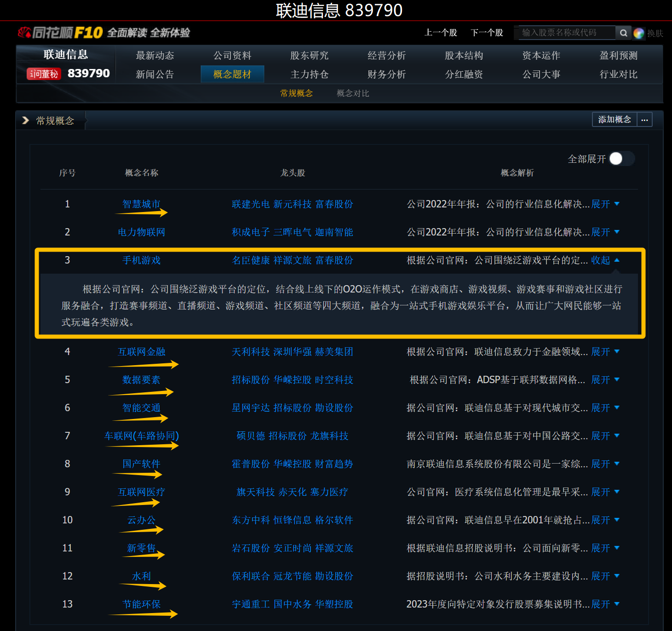Open the 股本结构 tab
This screenshot has height=631, width=672.
coord(464,56)
